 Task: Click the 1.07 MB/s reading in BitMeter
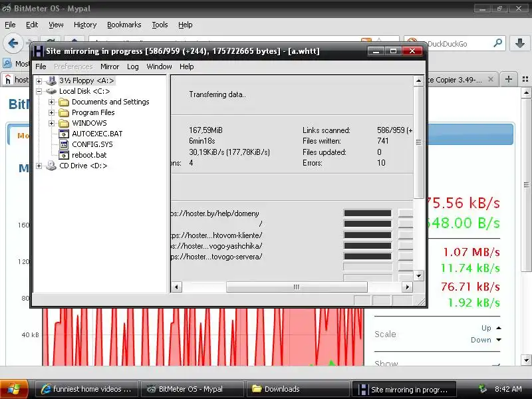pyautogui.click(x=471, y=252)
